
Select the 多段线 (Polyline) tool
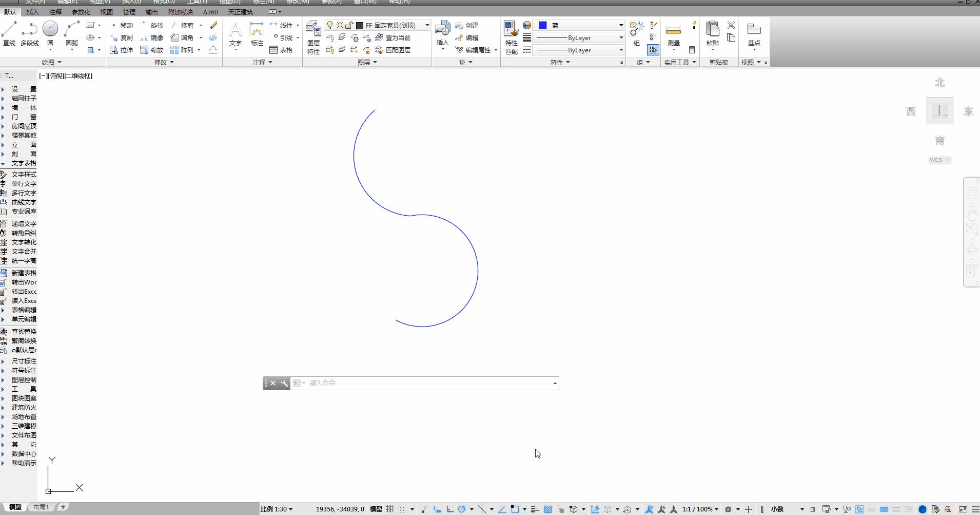(30, 34)
